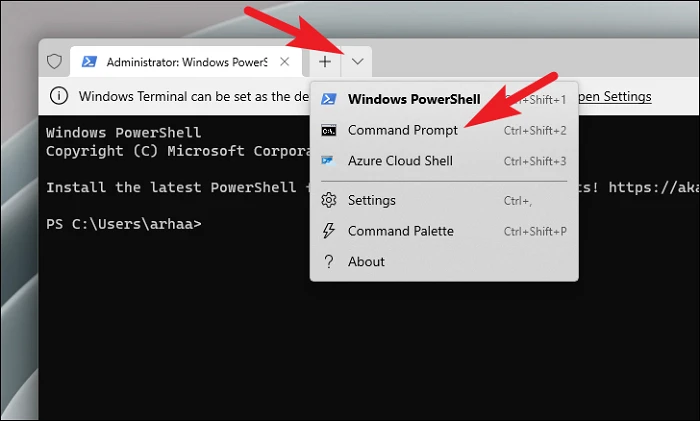The width and height of the screenshot is (700, 421).
Task: Click the Command Palette lightning icon
Action: pyautogui.click(x=329, y=231)
